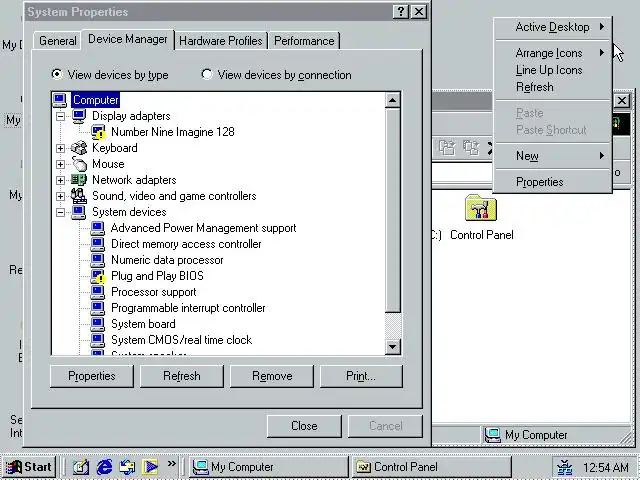This screenshot has height=480, width=640.
Task: Open the Start menu
Action: click(x=29, y=467)
